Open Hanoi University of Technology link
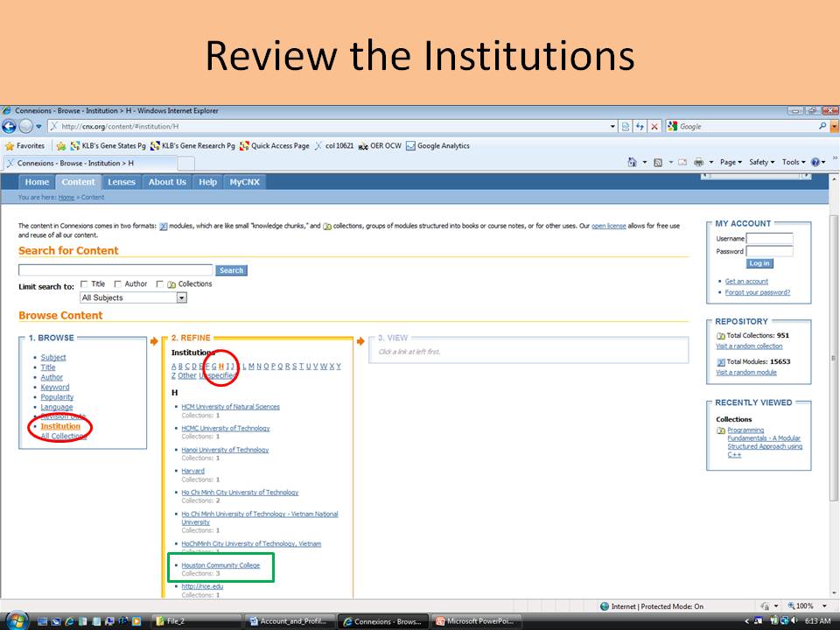The height and width of the screenshot is (630, 840). [x=225, y=450]
